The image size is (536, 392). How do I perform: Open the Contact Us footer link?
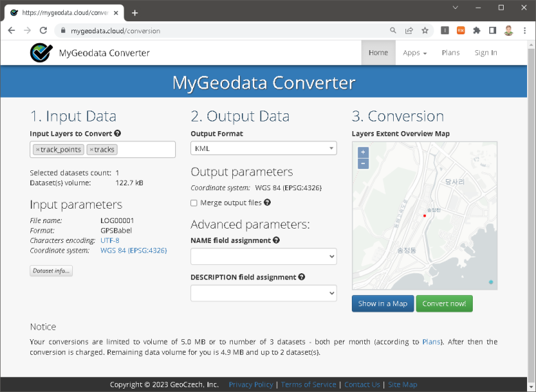(x=362, y=384)
